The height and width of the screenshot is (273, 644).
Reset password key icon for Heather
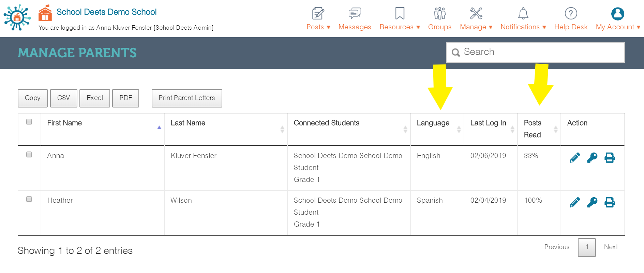pyautogui.click(x=592, y=202)
